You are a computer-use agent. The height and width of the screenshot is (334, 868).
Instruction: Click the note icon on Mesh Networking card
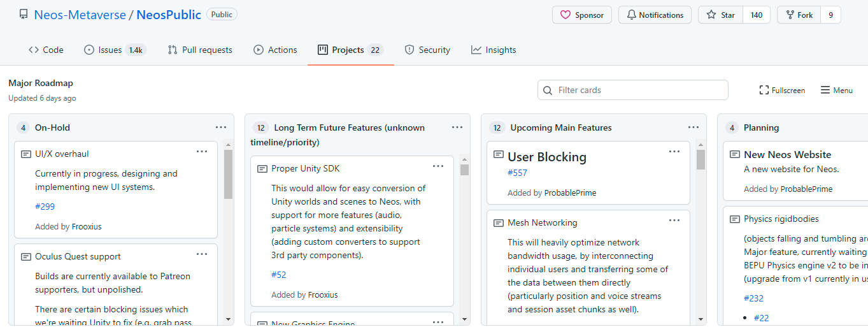(x=499, y=223)
